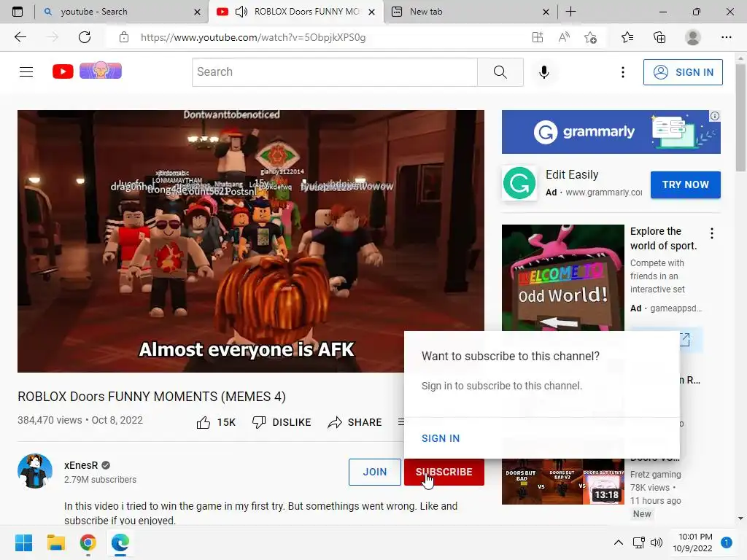Image resolution: width=747 pixels, height=560 pixels.
Task: View site information lock icon
Action: [124, 37]
